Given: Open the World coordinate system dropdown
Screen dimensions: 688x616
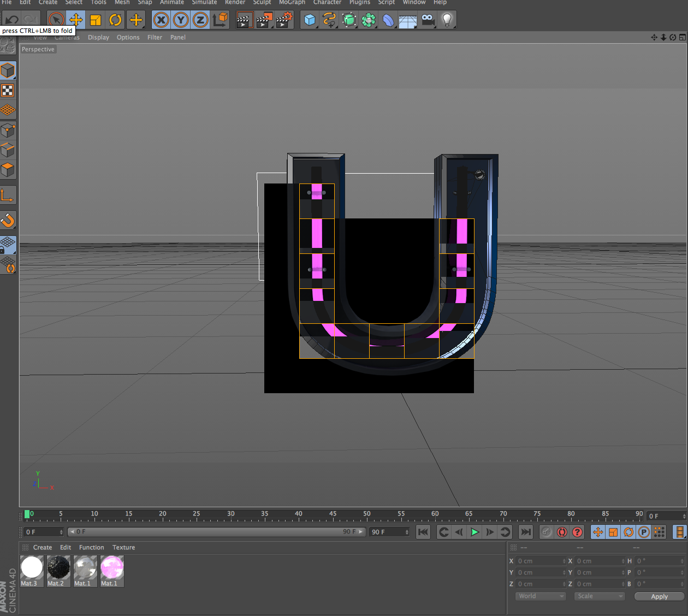Looking at the screenshot, I should click(x=540, y=596).
